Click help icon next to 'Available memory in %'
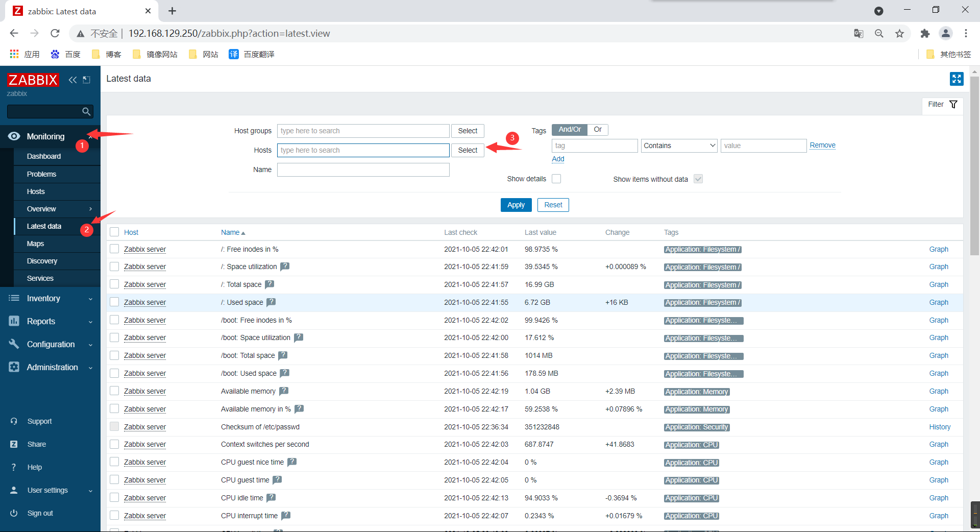980x532 pixels. click(299, 409)
